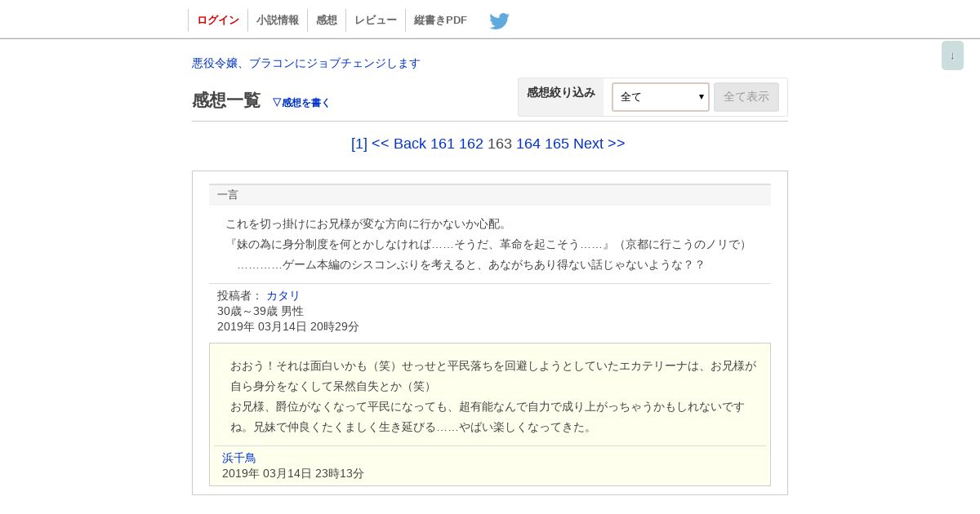Open 縦書きPDF from the top menu
The width and height of the screenshot is (980, 514).
click(440, 20)
